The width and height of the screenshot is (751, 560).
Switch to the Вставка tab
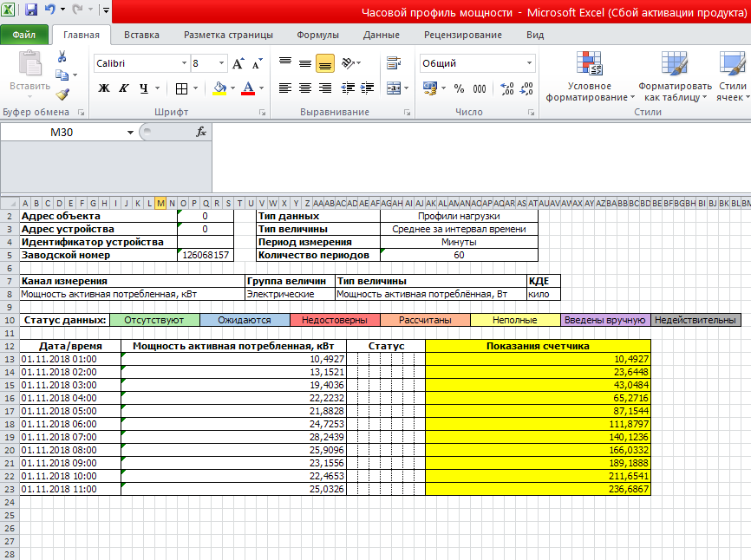[141, 35]
